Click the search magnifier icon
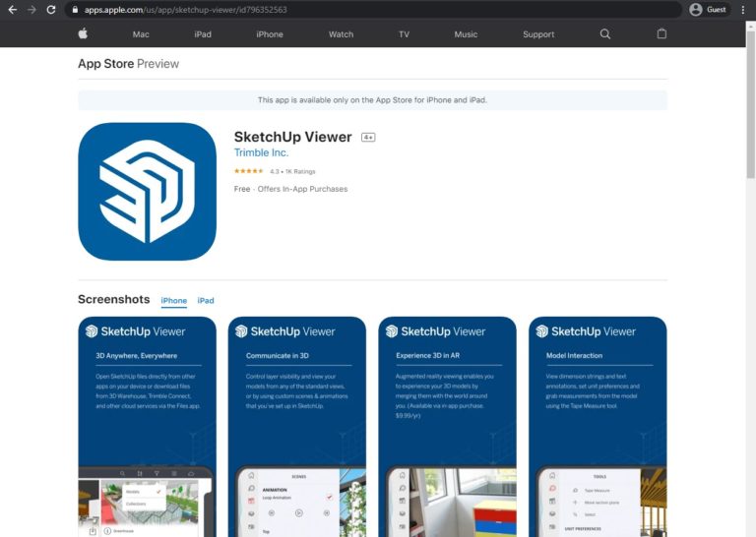 (x=605, y=33)
